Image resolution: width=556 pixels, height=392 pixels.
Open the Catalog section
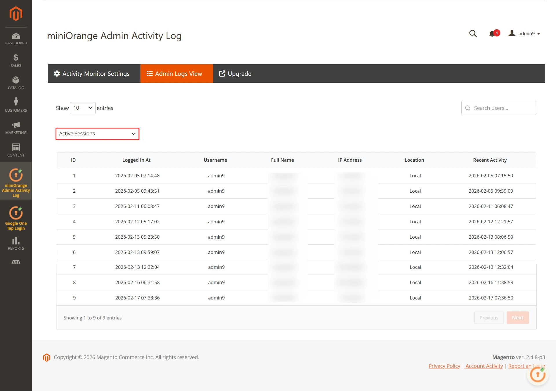tap(16, 83)
